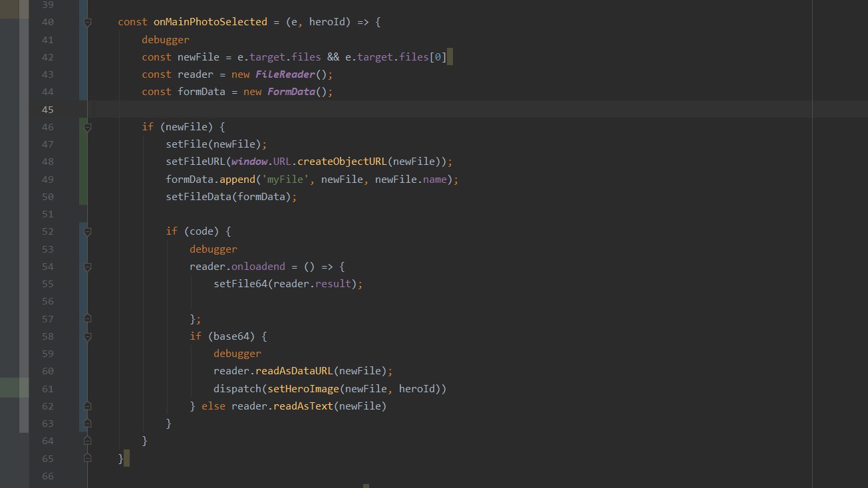Click the italic FormData class name on line 44
This screenshot has width=868, height=488.
pos(291,92)
